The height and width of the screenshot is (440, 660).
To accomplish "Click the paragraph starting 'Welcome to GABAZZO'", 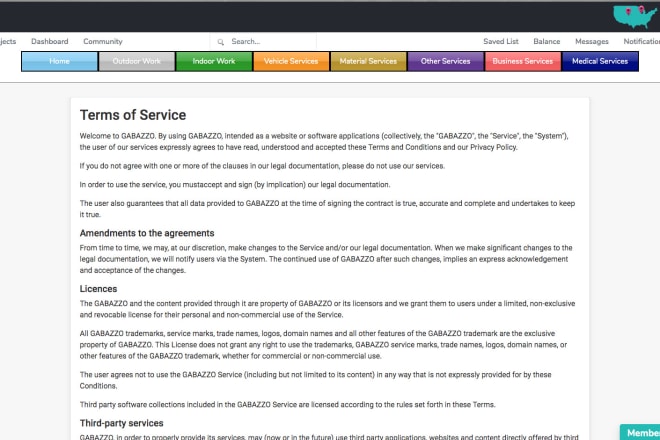I will coord(324,141).
